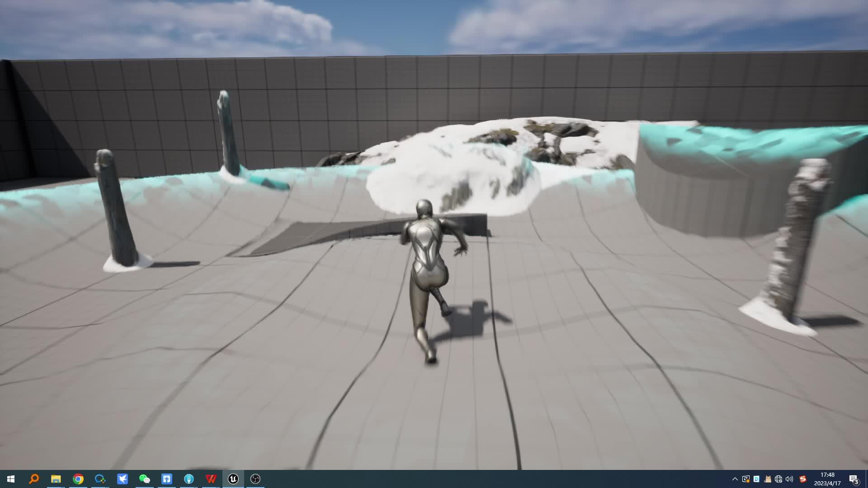868x488 pixels.
Task: Open the blue chat-bubble app icon
Action: pyautogui.click(x=100, y=479)
